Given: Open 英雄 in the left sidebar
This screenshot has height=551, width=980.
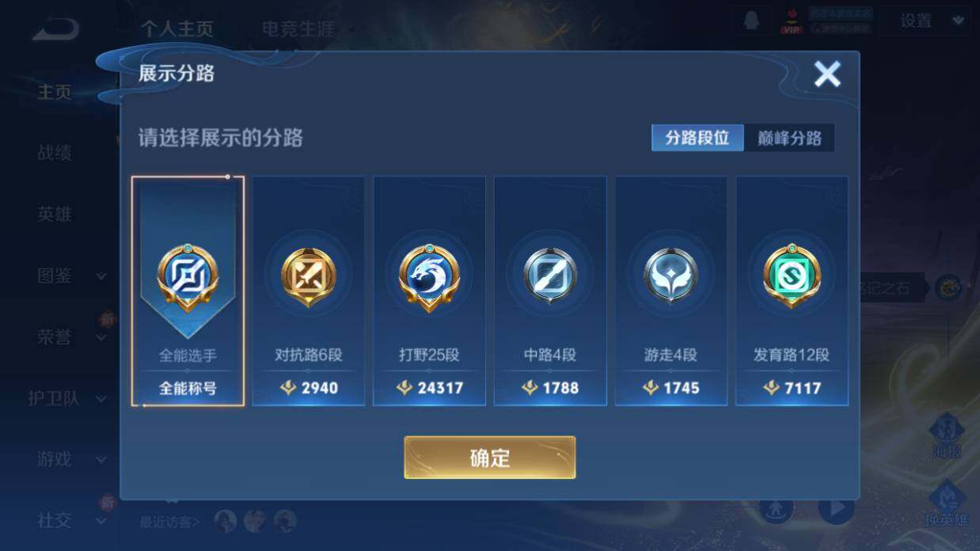Looking at the screenshot, I should click(x=55, y=214).
